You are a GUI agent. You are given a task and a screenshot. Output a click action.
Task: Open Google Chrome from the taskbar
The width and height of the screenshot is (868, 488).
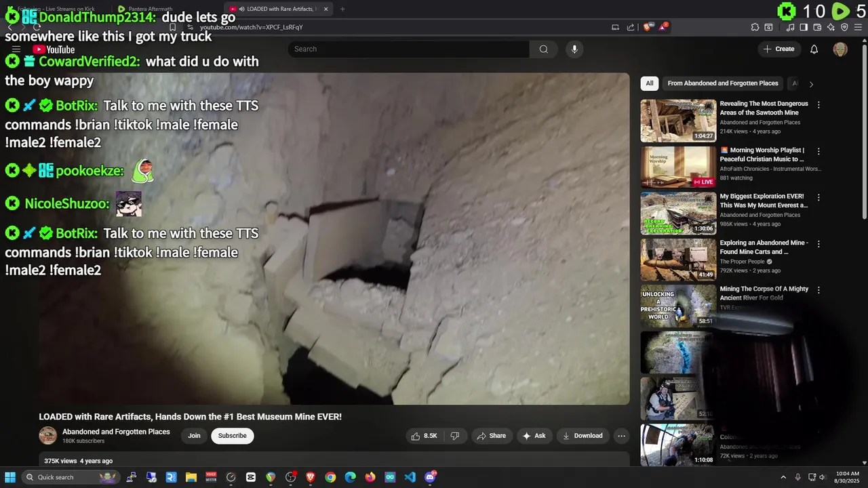[x=330, y=477]
